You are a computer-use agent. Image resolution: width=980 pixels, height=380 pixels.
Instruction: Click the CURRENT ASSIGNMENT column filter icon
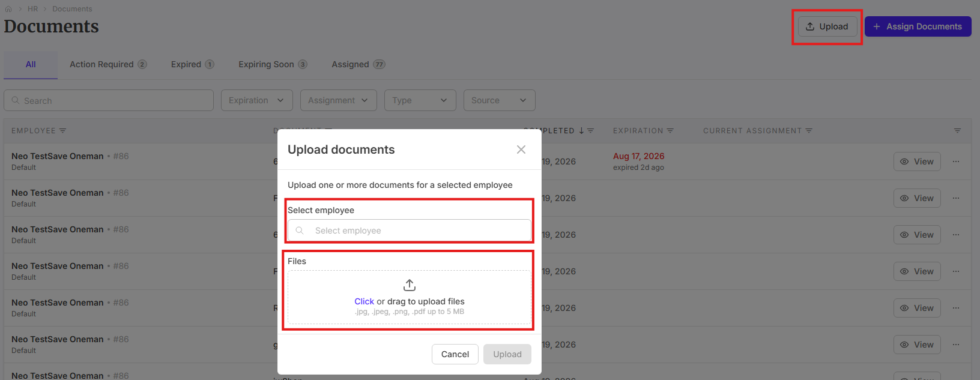point(809,131)
